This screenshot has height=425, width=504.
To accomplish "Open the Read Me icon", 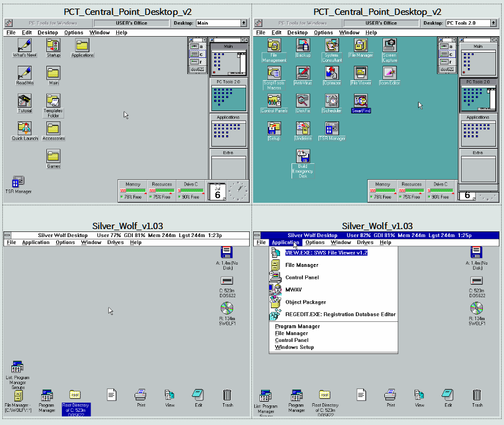I will pyautogui.click(x=25, y=76).
